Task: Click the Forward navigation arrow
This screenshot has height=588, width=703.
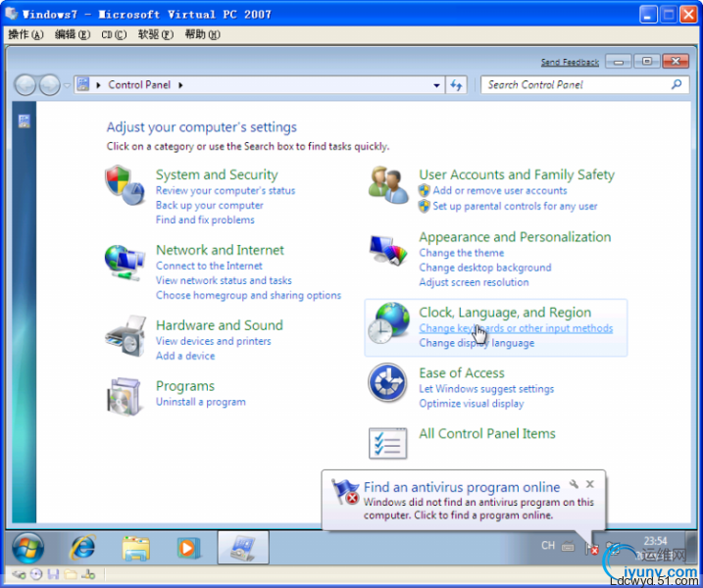Action: click(49, 84)
